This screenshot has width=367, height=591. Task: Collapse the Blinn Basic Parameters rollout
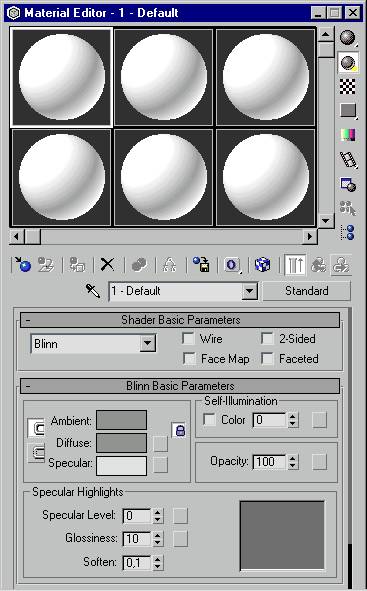180,386
